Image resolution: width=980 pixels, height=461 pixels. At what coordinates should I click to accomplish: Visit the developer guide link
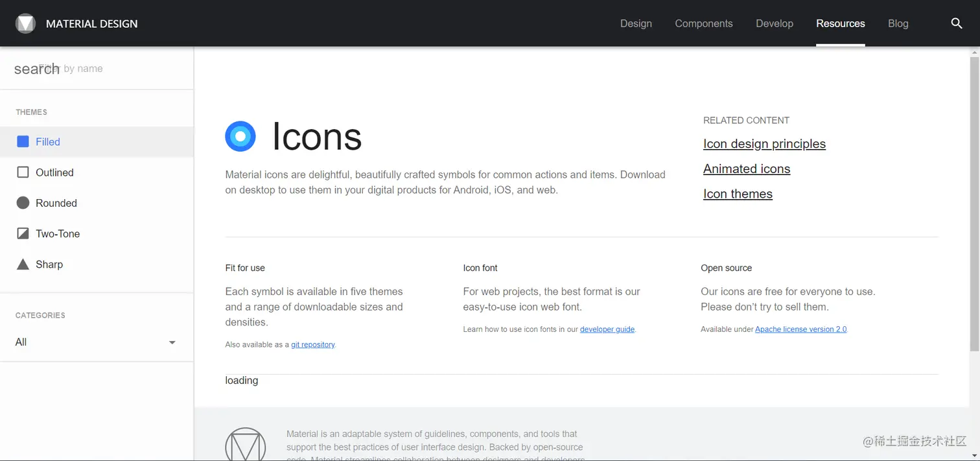point(607,329)
